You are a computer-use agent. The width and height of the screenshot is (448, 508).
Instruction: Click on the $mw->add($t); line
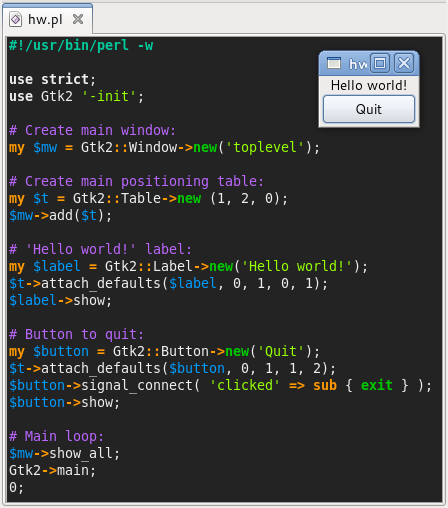pos(60,215)
